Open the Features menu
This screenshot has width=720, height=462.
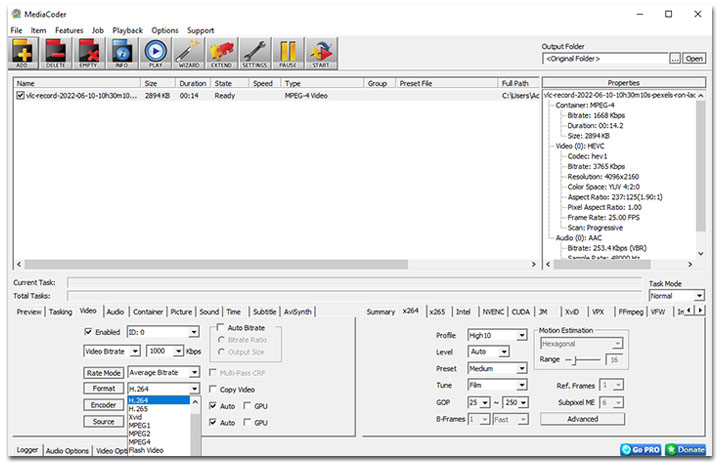tap(69, 30)
